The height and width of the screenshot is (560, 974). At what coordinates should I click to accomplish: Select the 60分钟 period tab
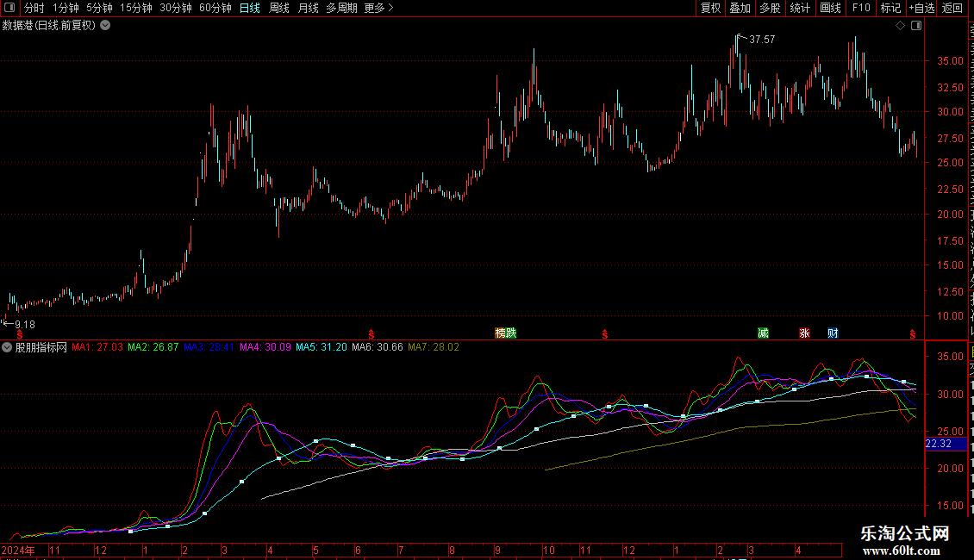pyautogui.click(x=215, y=8)
